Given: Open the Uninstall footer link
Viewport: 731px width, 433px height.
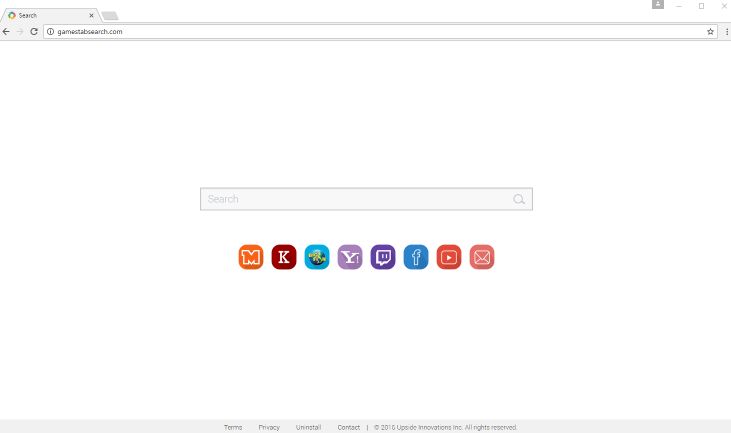Looking at the screenshot, I should 309,427.
